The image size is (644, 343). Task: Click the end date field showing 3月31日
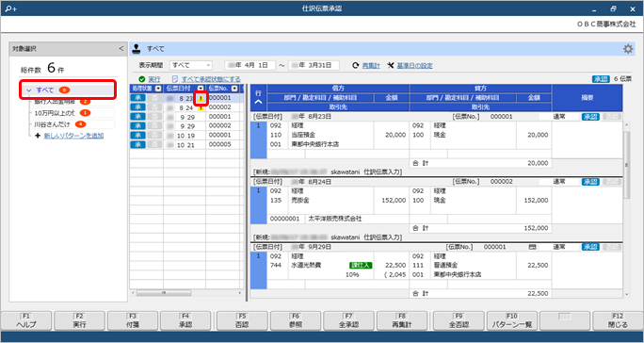pos(314,65)
